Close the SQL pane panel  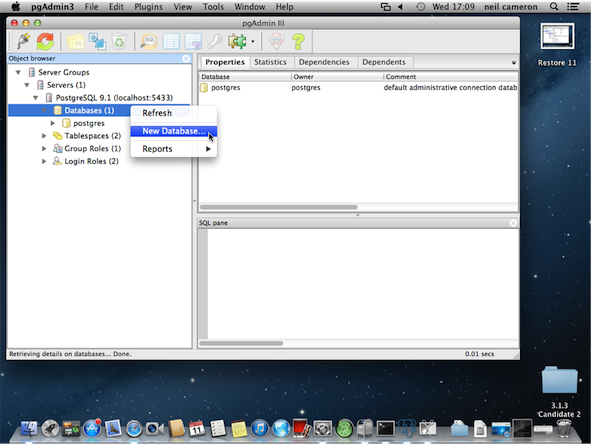pyautogui.click(x=513, y=223)
